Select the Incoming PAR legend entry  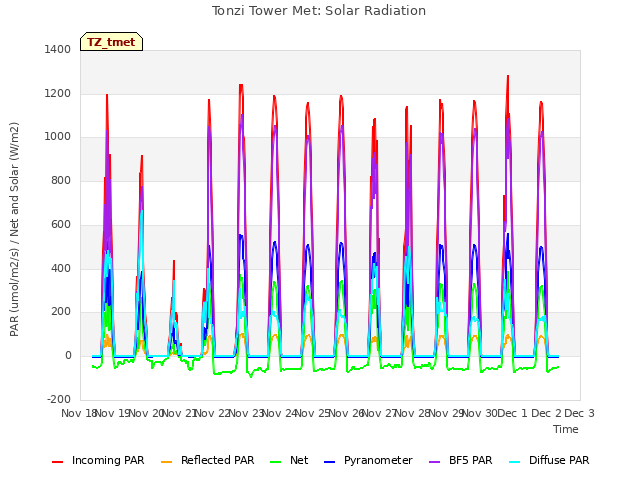[x=98, y=460]
